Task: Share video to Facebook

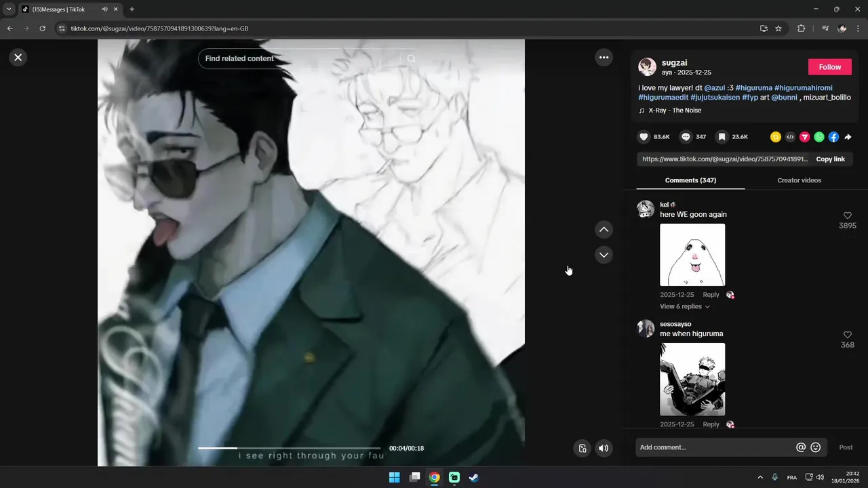Action: 833,137
